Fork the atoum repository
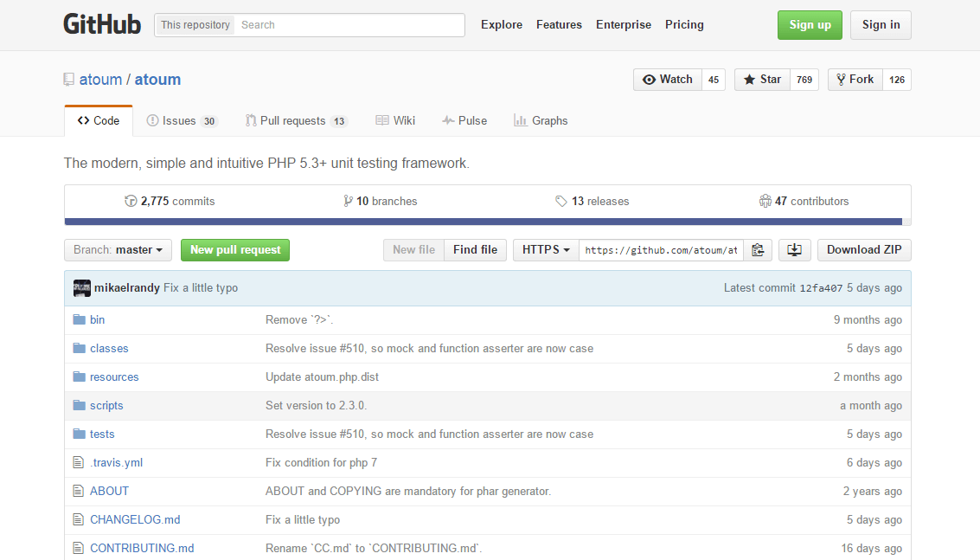The height and width of the screenshot is (560, 980). 855,80
